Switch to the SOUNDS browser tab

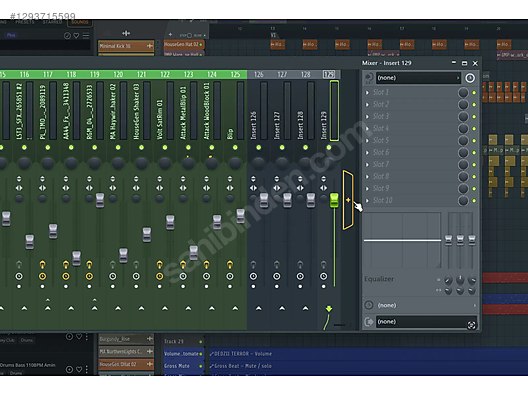point(80,22)
